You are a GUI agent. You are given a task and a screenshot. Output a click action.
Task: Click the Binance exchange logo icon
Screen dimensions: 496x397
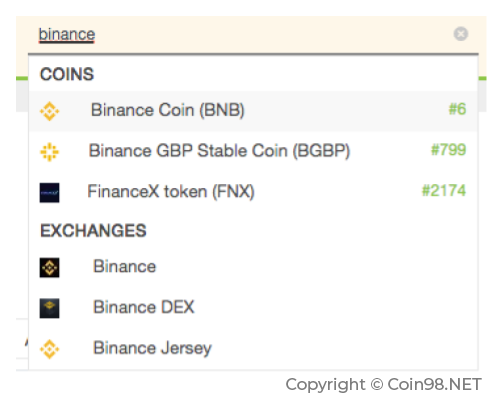(x=50, y=267)
